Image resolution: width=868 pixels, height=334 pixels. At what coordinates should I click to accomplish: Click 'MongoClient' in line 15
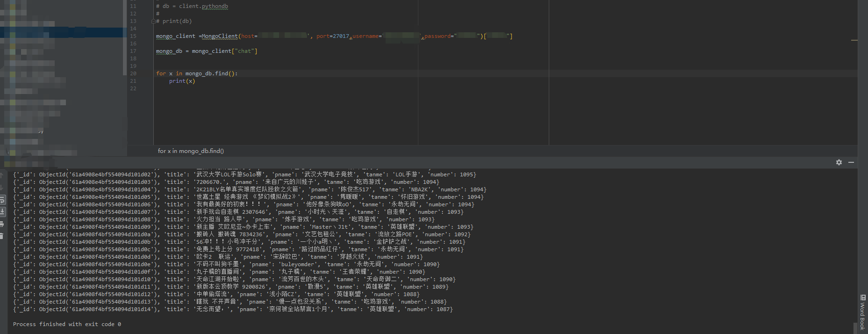tap(220, 36)
